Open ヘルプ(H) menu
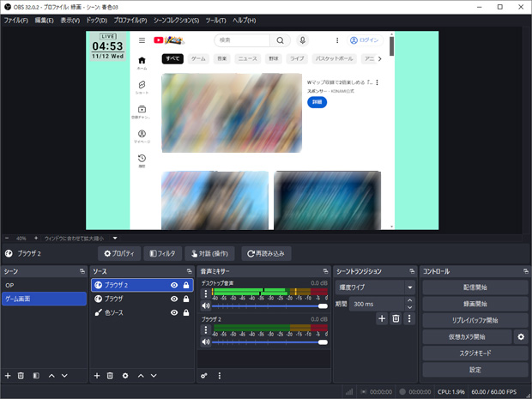The height and width of the screenshot is (399, 532). tap(245, 21)
